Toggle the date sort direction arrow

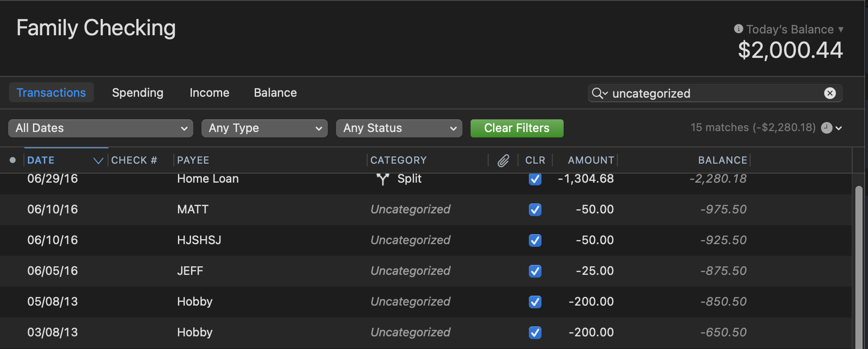pyautogui.click(x=98, y=160)
